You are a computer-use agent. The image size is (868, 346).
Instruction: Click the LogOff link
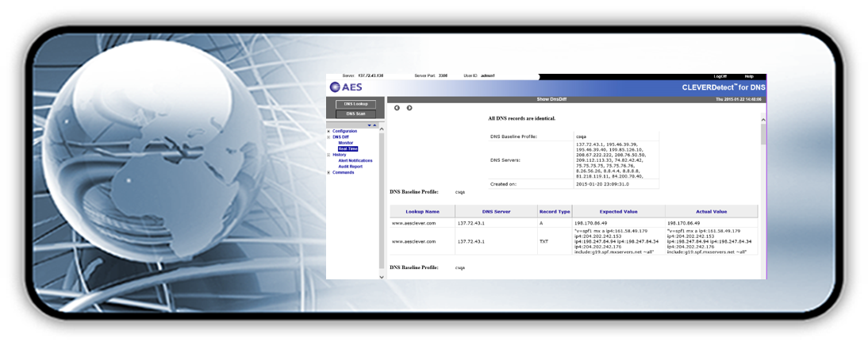(720, 76)
